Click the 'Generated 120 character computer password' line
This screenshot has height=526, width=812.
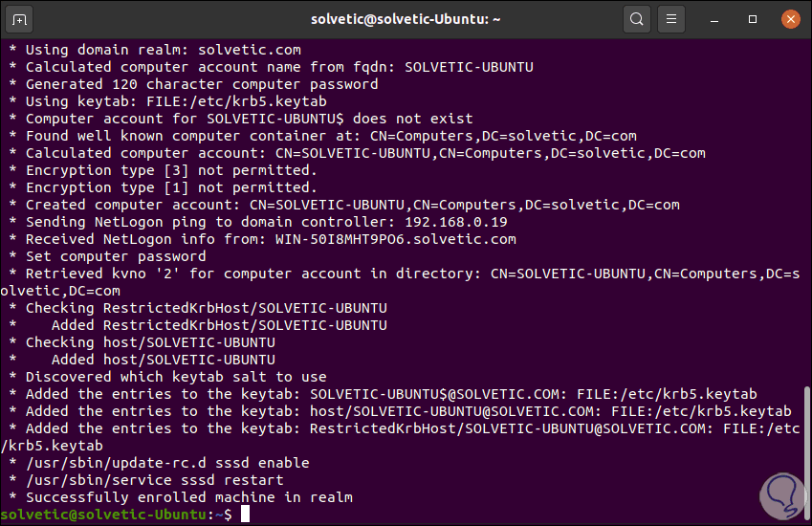click(x=201, y=84)
